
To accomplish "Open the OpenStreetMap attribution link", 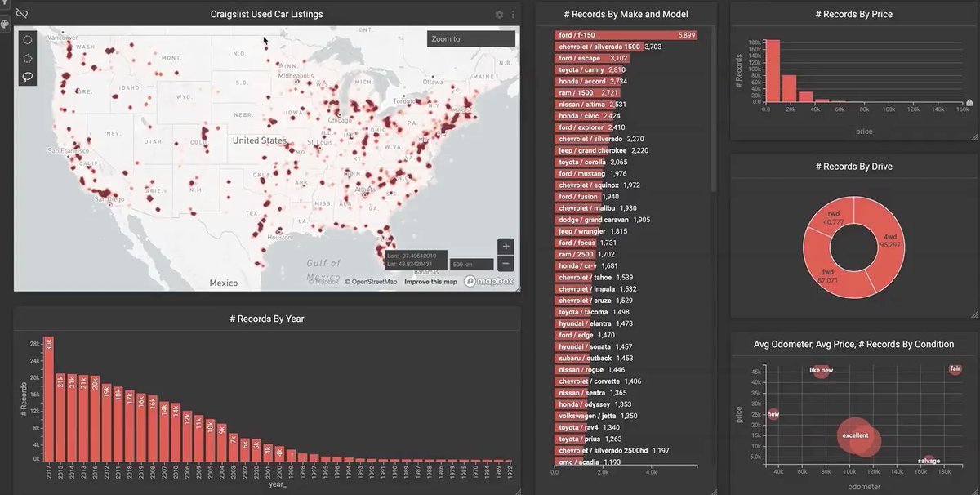I will [x=371, y=283].
